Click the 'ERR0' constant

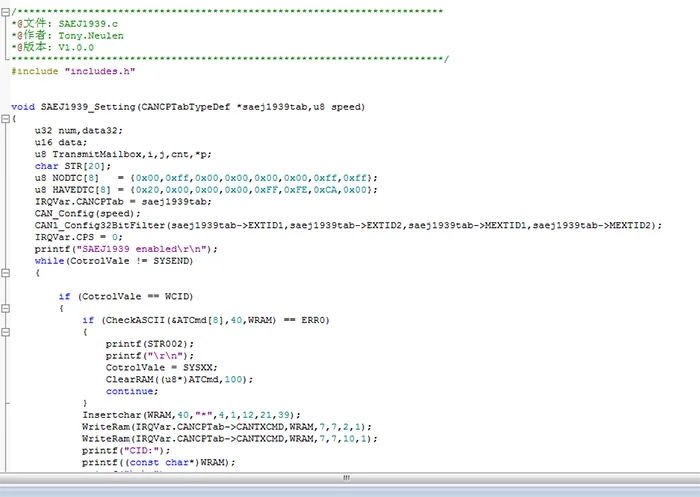click(x=313, y=320)
